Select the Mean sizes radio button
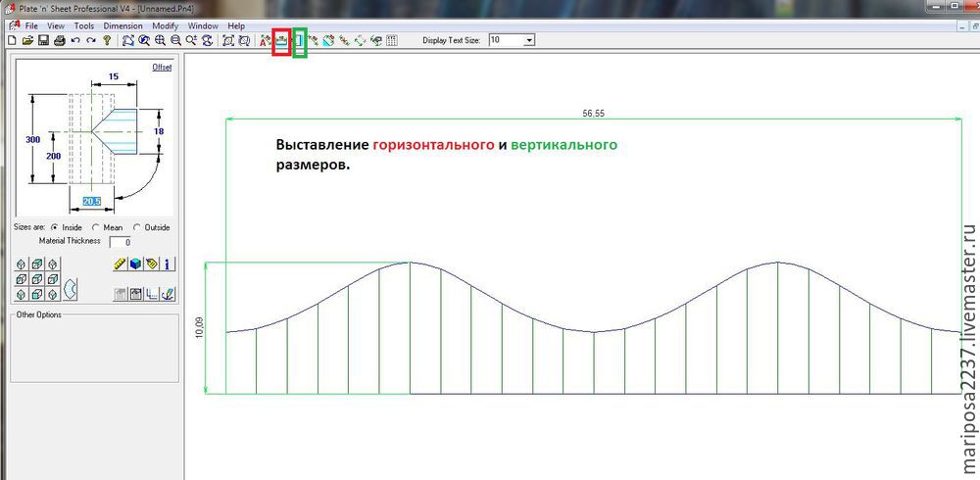 pos(95,227)
